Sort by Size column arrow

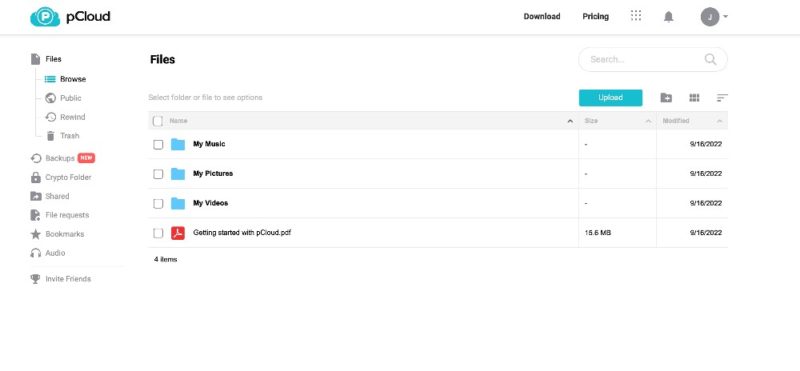click(x=648, y=121)
